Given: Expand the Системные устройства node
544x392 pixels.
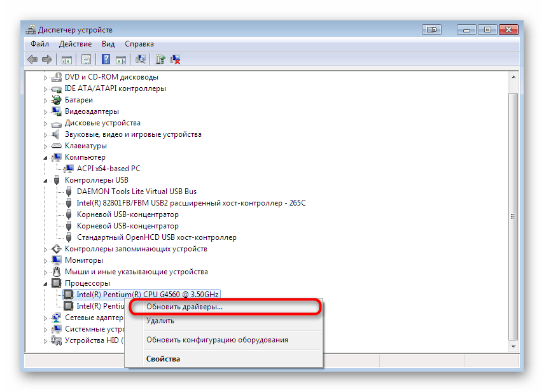Looking at the screenshot, I should pyautogui.click(x=45, y=330).
